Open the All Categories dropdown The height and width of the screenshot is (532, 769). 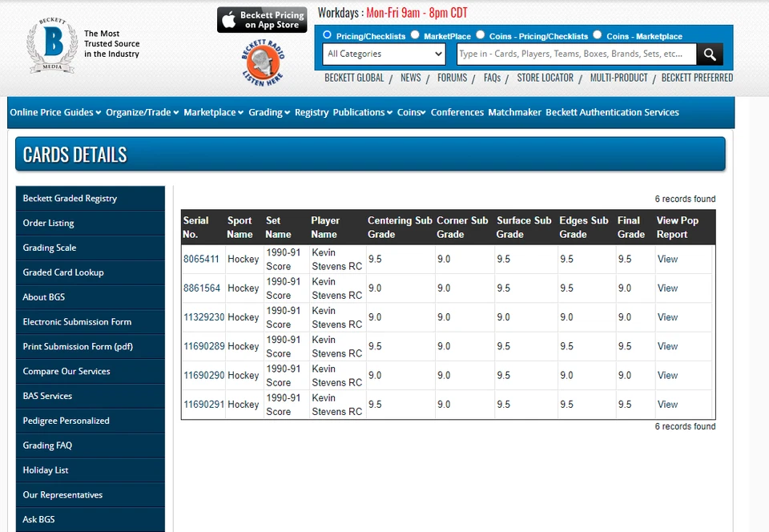tap(384, 54)
